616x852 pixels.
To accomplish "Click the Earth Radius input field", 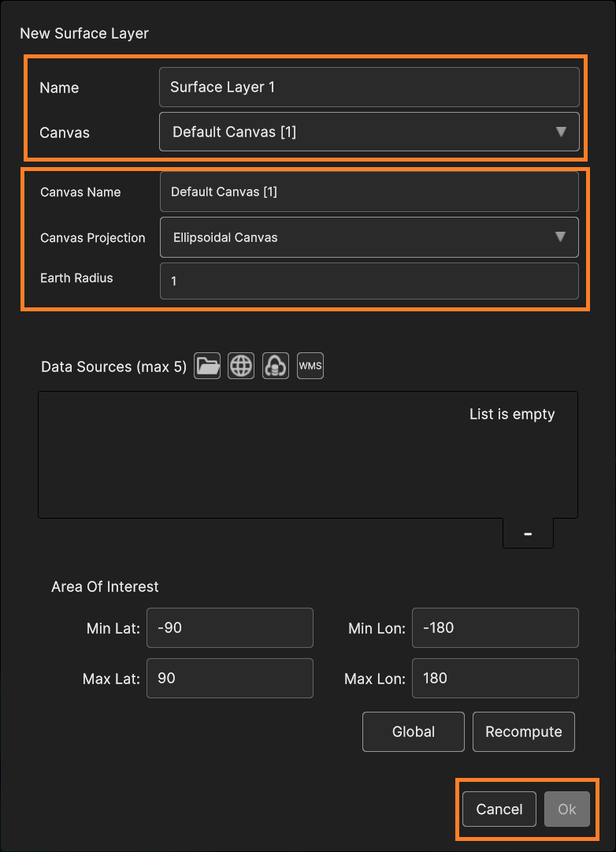I will coord(369,281).
